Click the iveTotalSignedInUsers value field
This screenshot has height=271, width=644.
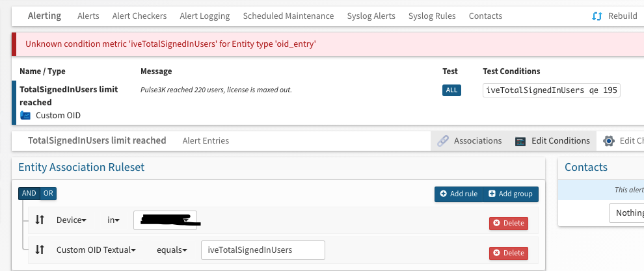point(263,250)
